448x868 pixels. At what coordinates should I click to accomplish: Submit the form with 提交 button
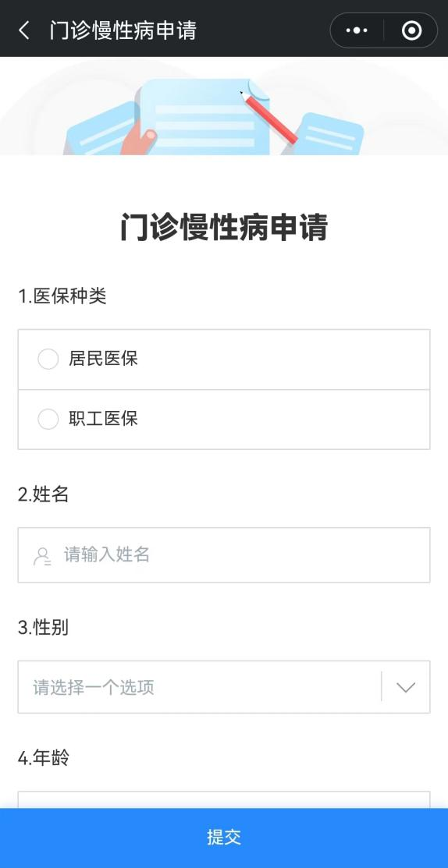224,838
